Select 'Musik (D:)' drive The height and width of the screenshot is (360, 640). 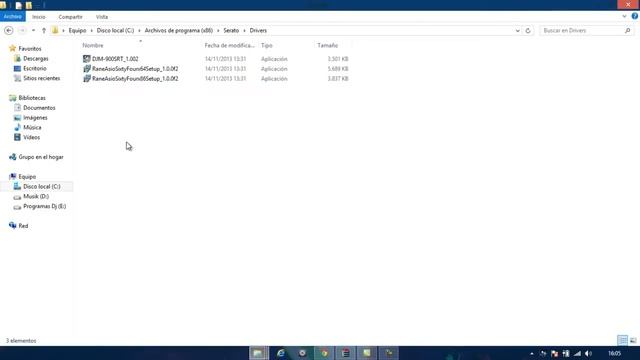[x=36, y=196]
